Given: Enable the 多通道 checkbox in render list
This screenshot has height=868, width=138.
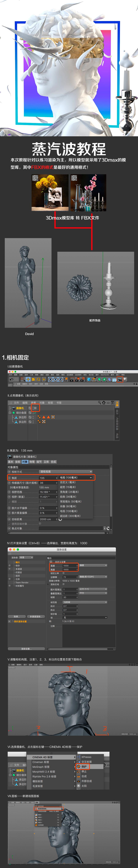Looking at the screenshot, I should coord(10,568).
